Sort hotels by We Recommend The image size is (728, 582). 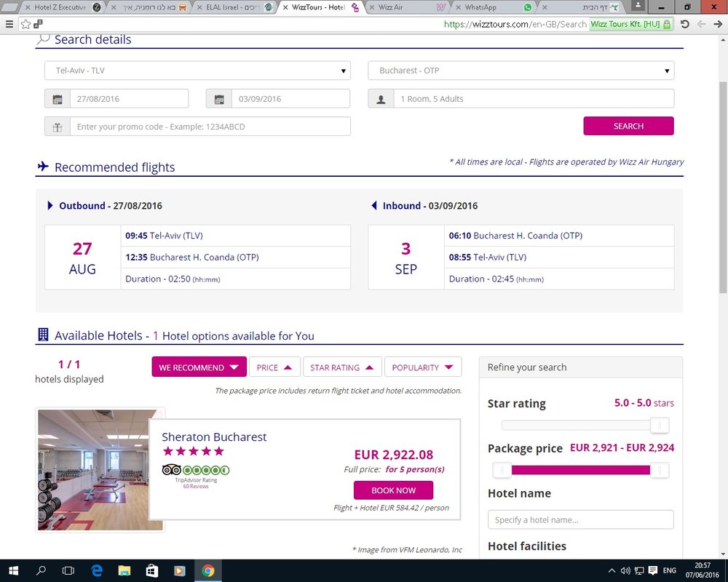point(199,367)
